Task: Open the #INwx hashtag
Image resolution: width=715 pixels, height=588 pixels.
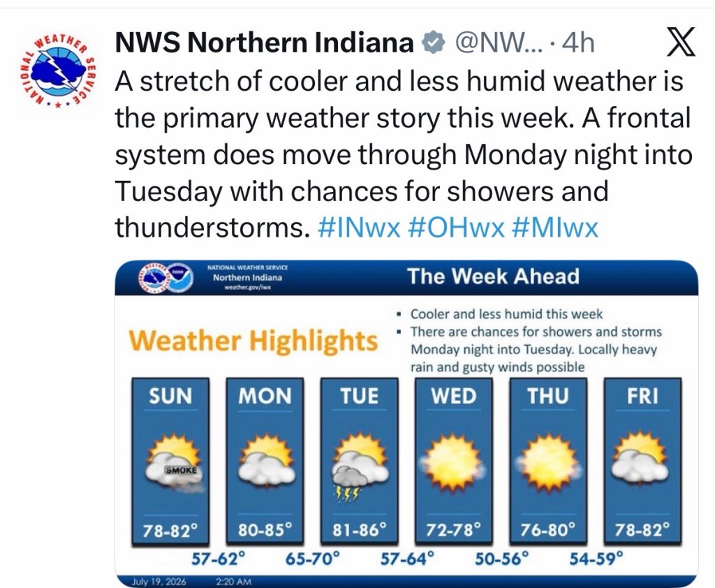Action: 358,227
